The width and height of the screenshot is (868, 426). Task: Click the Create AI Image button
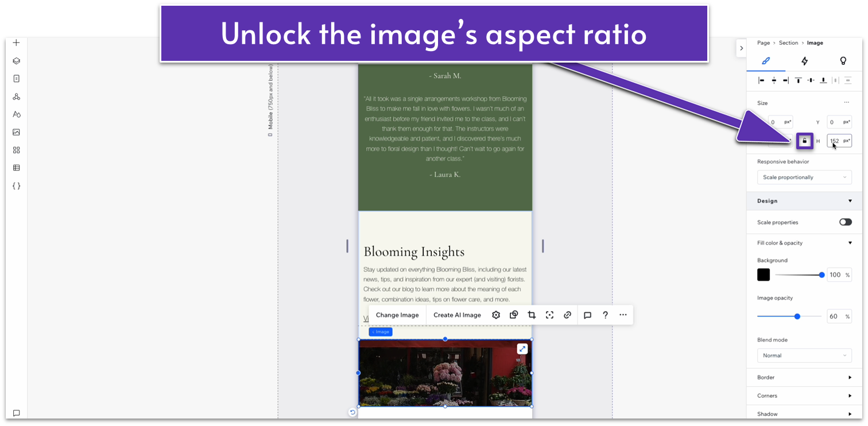pyautogui.click(x=457, y=315)
